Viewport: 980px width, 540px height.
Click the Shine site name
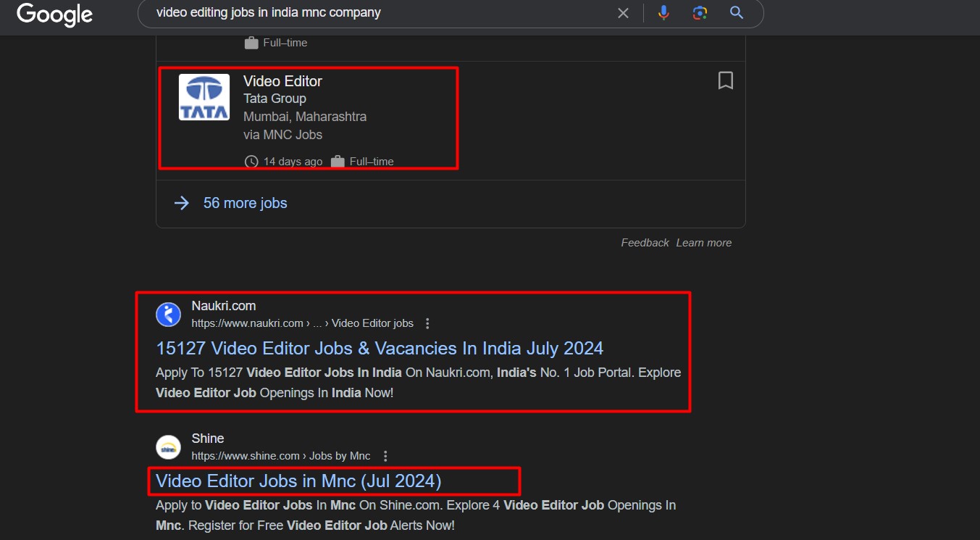[x=208, y=439]
